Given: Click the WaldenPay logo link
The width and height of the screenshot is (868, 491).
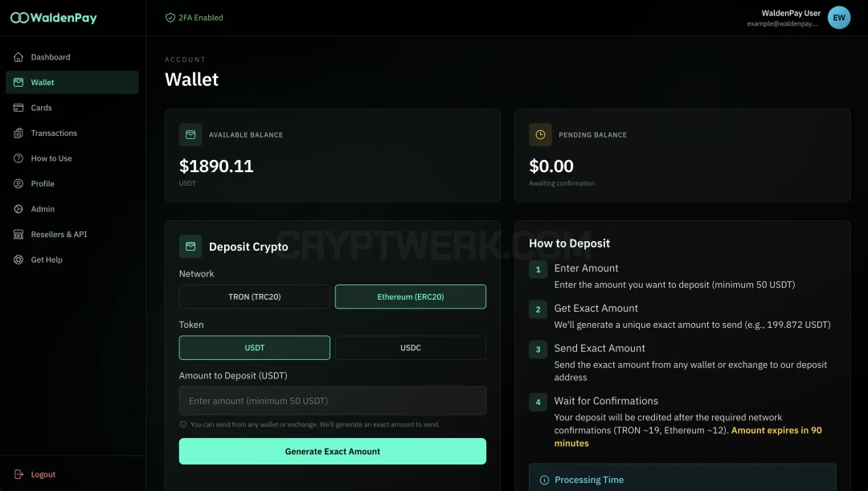Looking at the screenshot, I should (54, 18).
